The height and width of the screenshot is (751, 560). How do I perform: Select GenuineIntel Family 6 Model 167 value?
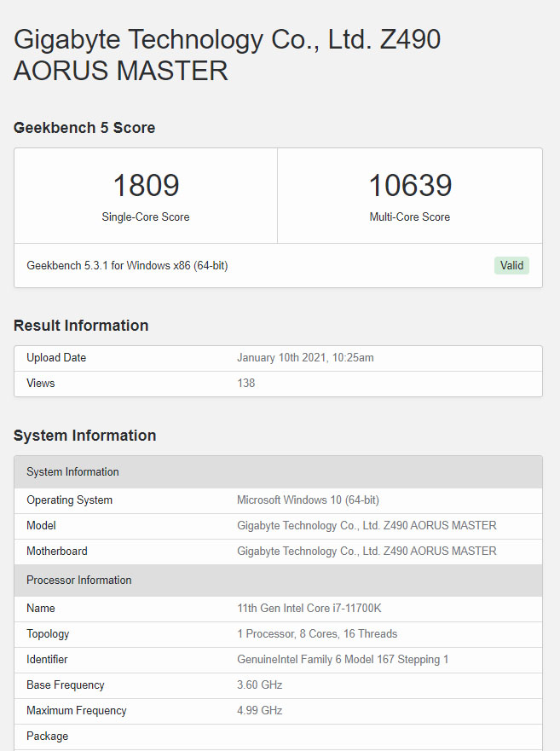[x=343, y=660]
